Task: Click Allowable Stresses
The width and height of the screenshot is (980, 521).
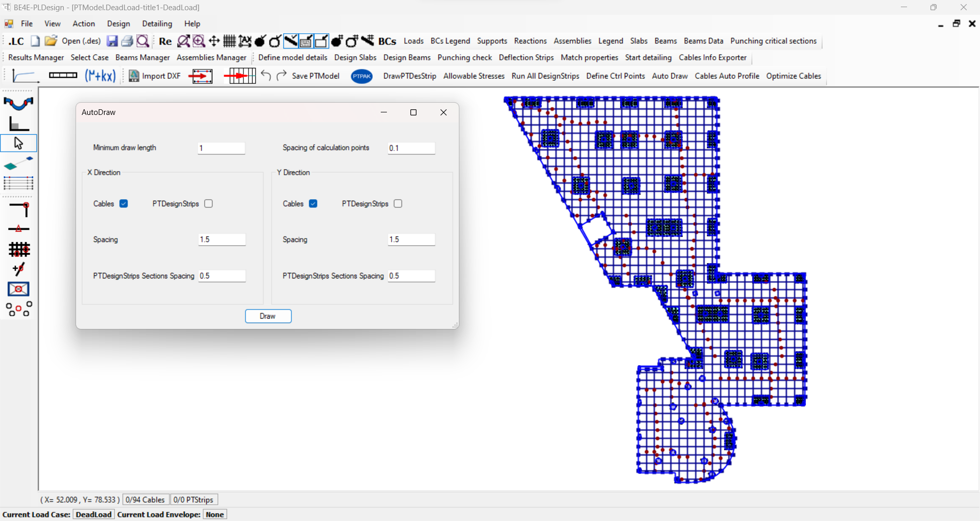Action: click(474, 76)
